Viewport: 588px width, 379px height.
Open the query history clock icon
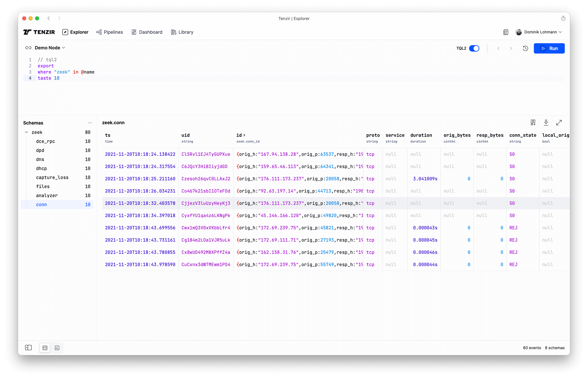tap(525, 49)
